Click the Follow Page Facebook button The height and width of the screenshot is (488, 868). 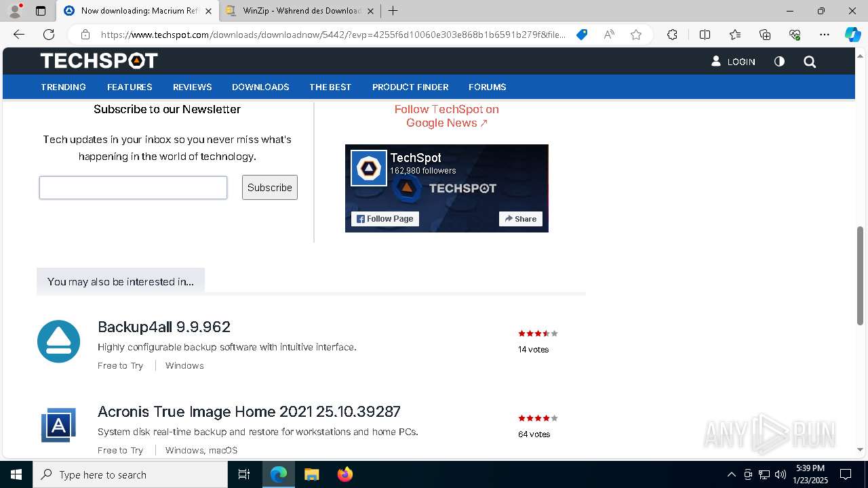pyautogui.click(x=385, y=219)
